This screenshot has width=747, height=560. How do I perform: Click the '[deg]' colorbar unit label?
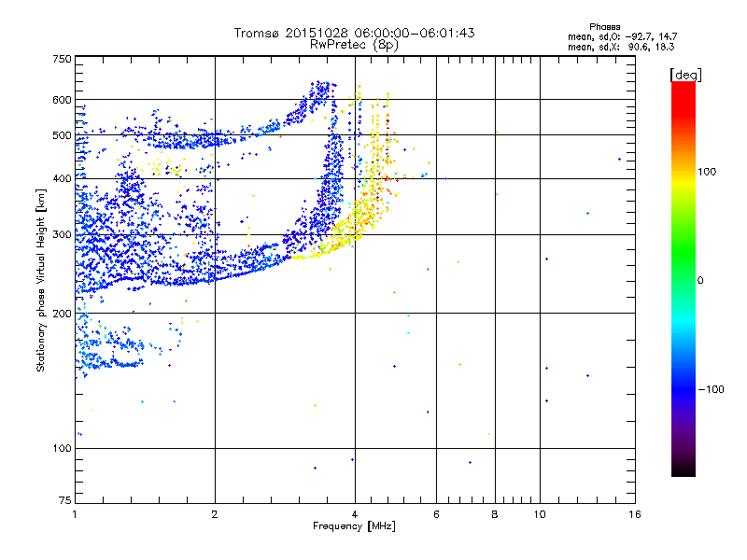pos(685,75)
